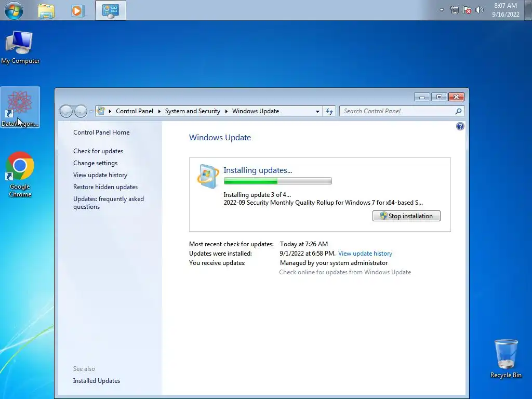Select Check for updates link
532x399 pixels.
(98, 151)
